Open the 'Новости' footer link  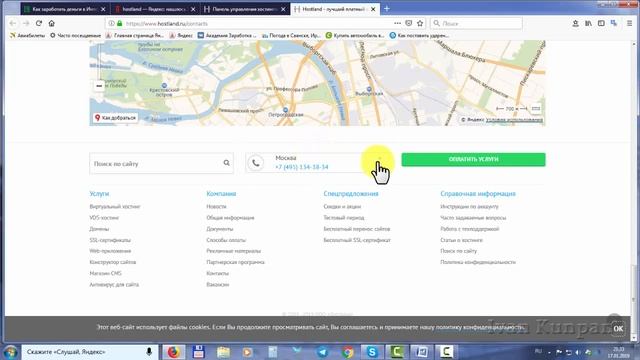click(216, 207)
